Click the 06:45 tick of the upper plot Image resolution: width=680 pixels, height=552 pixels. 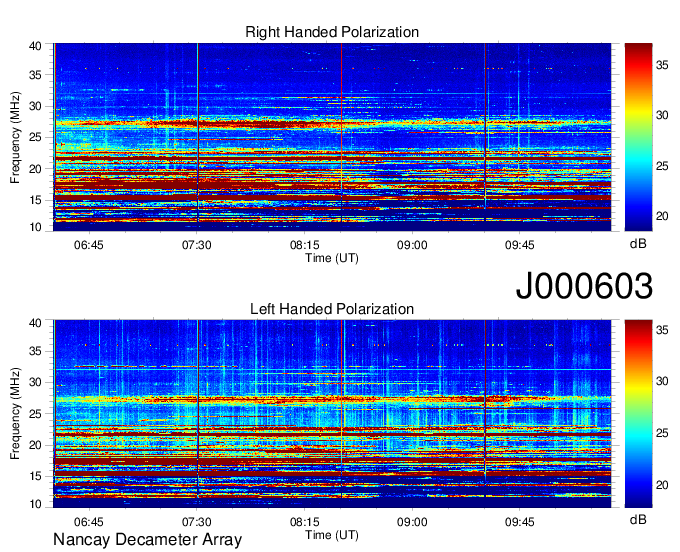88,245
